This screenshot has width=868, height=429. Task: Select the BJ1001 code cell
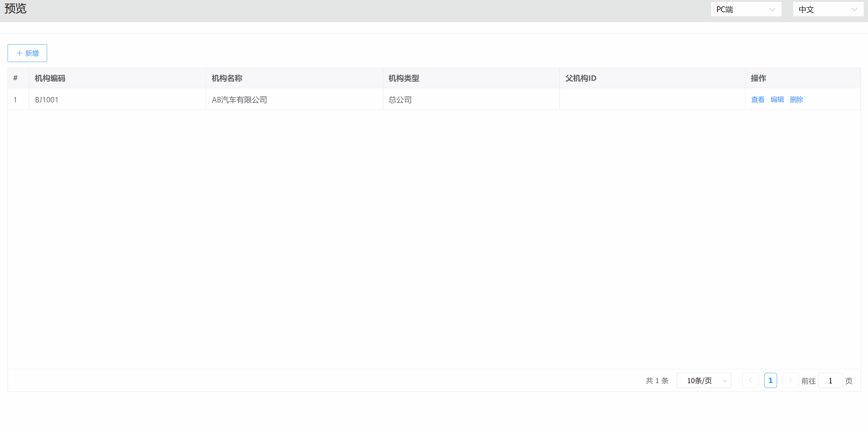[47, 100]
